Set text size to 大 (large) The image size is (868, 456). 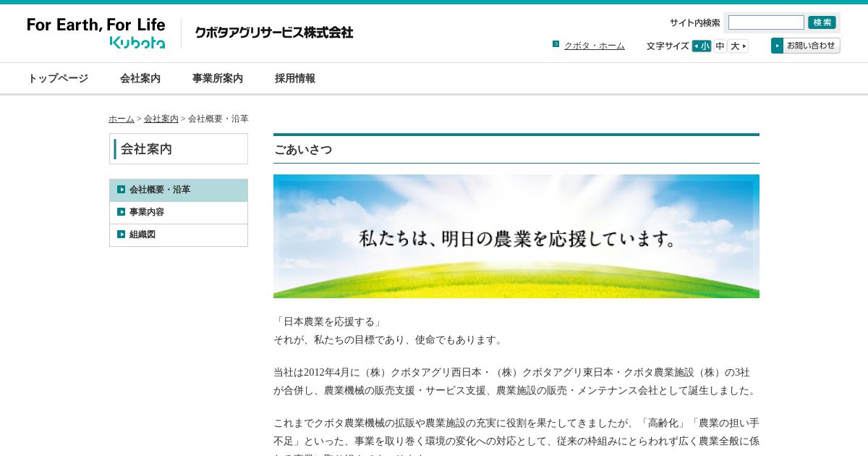[738, 46]
